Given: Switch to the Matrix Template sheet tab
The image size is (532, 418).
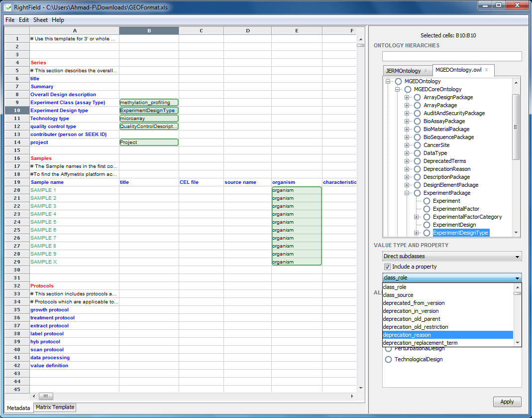Looking at the screenshot, I should click(x=55, y=407).
